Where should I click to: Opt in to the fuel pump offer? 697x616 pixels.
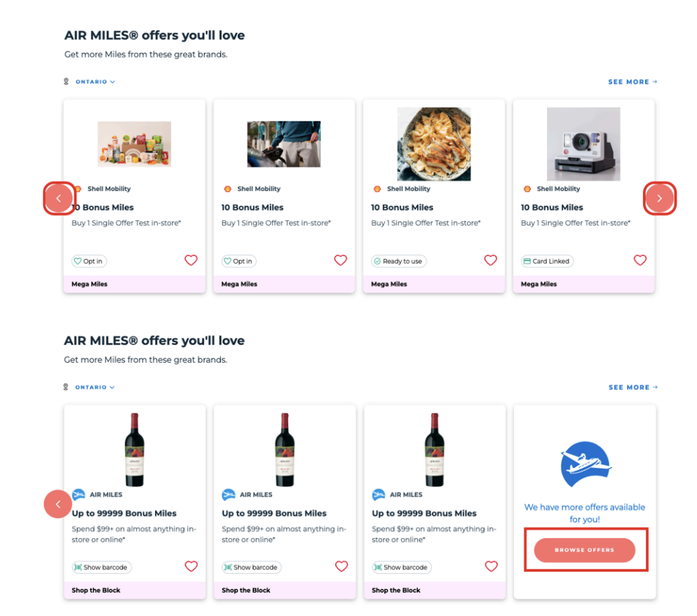tap(238, 261)
